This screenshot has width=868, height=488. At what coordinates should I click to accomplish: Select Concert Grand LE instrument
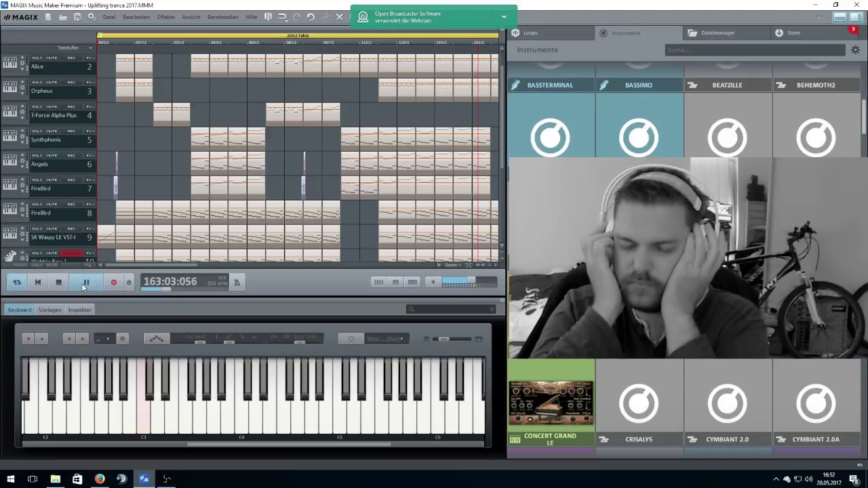coord(551,404)
